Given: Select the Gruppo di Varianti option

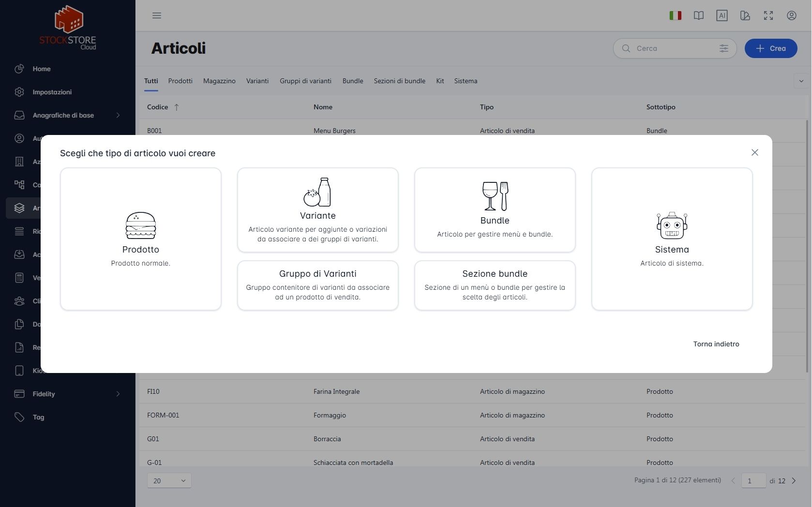Looking at the screenshot, I should [x=317, y=285].
